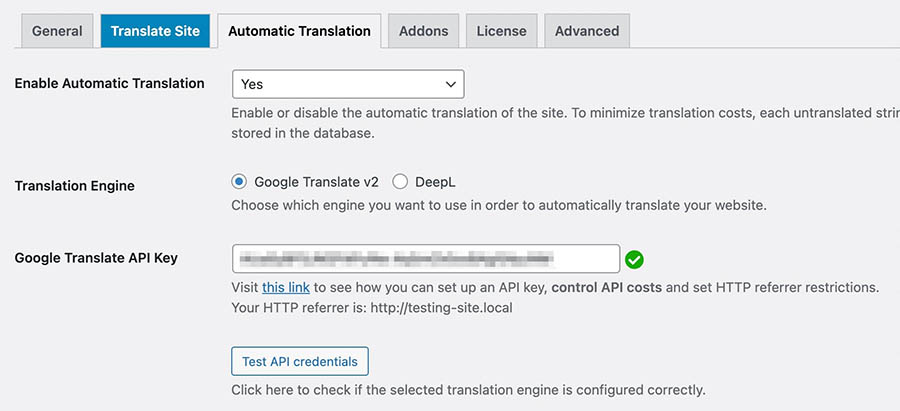
Task: Follow "this link" for API key setup
Action: (x=286, y=288)
